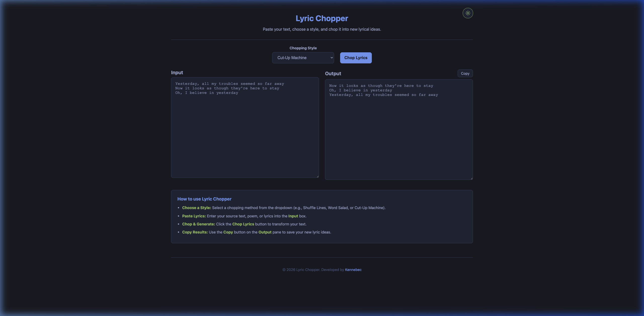Screen dimensions: 644x316
Task: Click the 'Choose a Style:' instruction text
Action: (x=196, y=208)
